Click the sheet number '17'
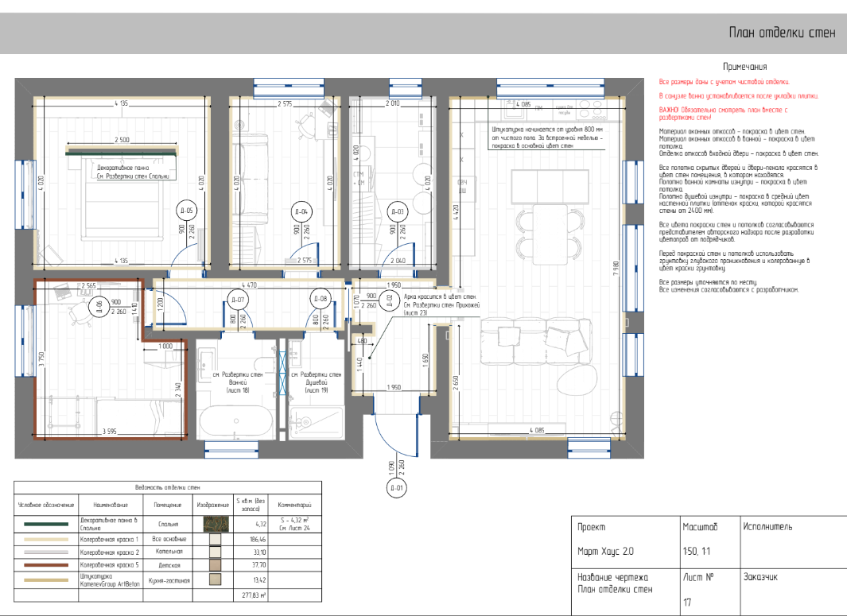The height and width of the screenshot is (616, 847). click(687, 602)
